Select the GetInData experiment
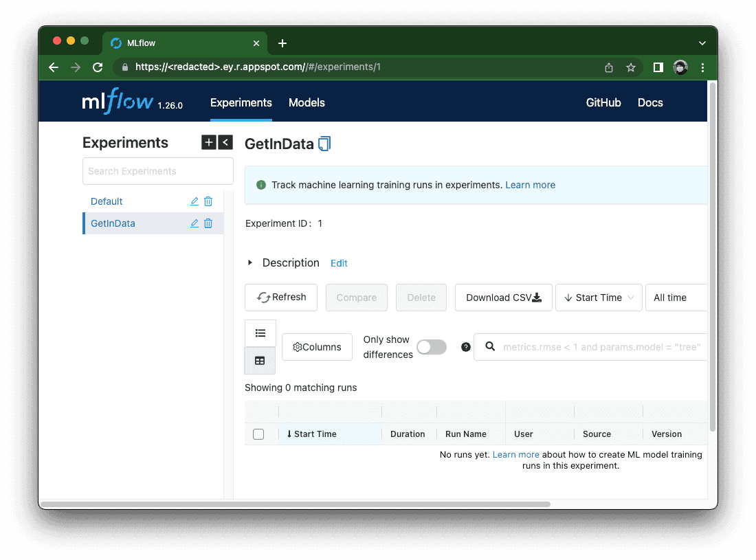 [x=113, y=223]
